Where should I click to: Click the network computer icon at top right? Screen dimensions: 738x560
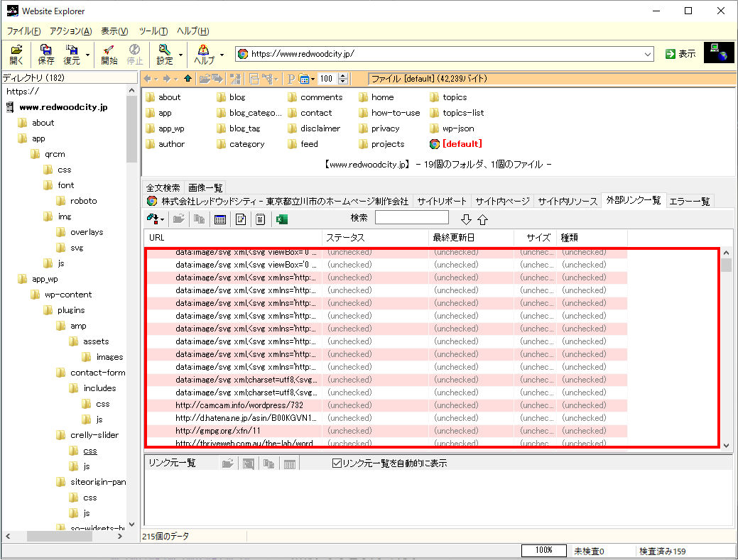pos(719,53)
